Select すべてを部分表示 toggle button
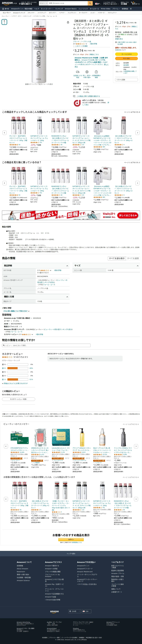The height and width of the screenshot is (644, 142). (117, 258)
